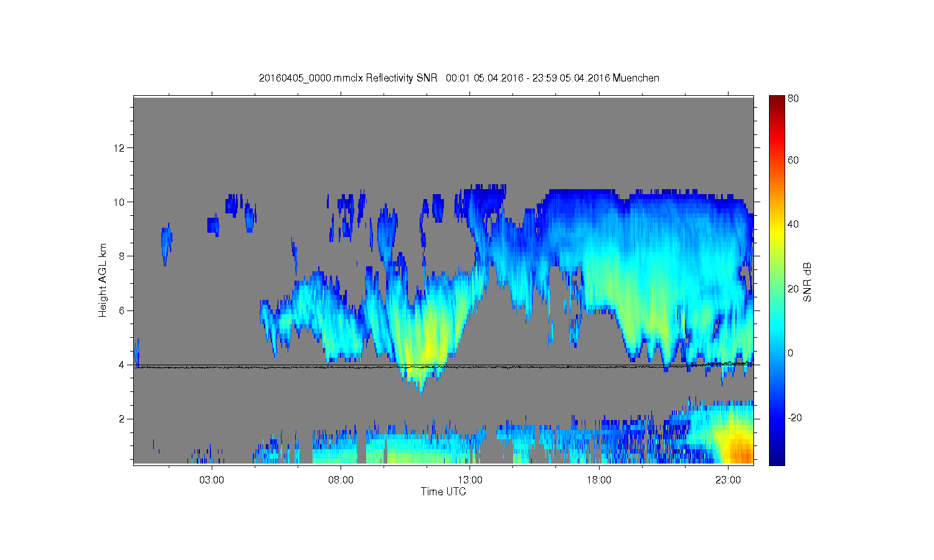Select the colorbar value -20
Image resolution: width=934 pixels, height=560 pixels.
click(795, 418)
